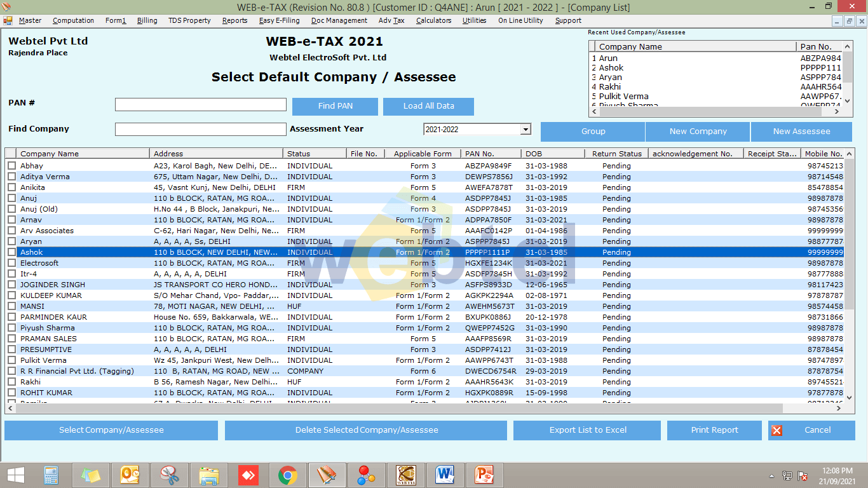Click the Load All Data button
The width and height of the screenshot is (868, 488).
(x=428, y=106)
